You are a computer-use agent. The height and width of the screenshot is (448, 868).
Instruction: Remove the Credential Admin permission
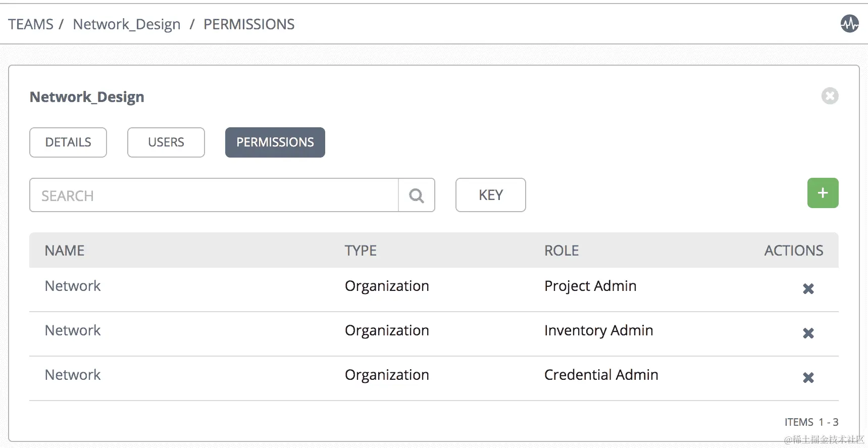coord(808,377)
